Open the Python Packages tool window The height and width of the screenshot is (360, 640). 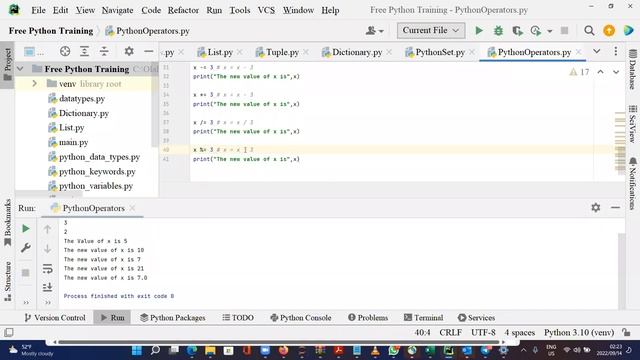tap(172, 318)
